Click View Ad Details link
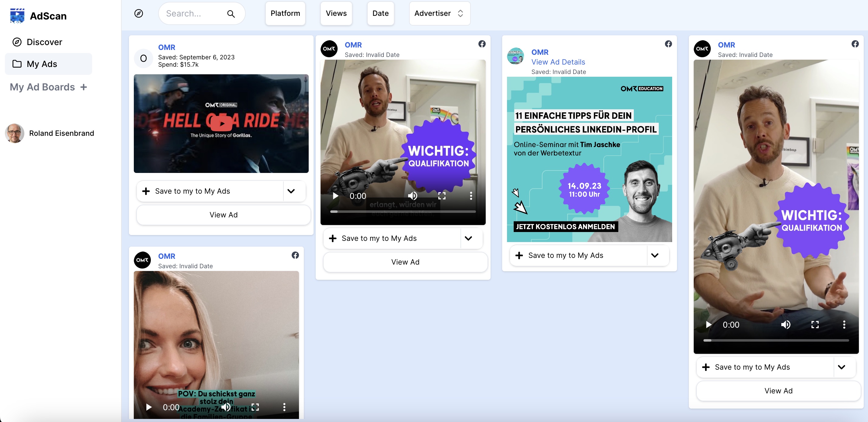 pos(558,62)
